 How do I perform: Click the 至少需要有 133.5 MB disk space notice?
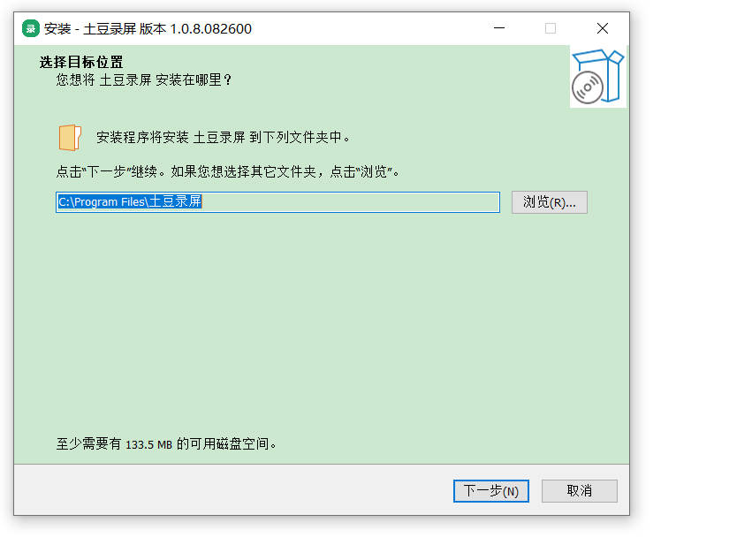pos(167,443)
